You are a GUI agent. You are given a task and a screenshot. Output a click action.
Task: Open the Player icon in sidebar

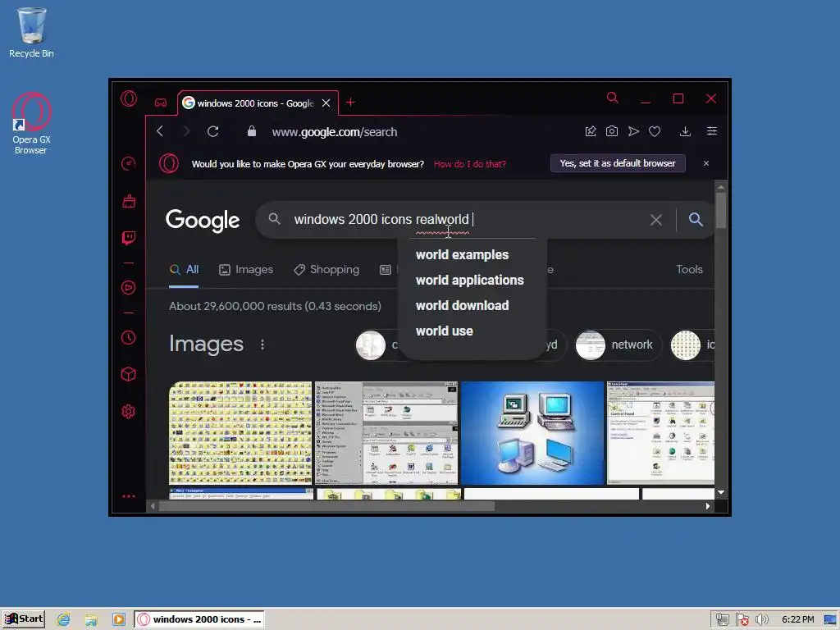point(129,288)
